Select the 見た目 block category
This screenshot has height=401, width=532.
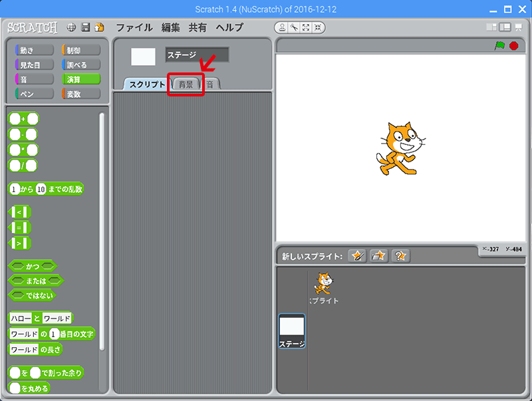coord(34,65)
